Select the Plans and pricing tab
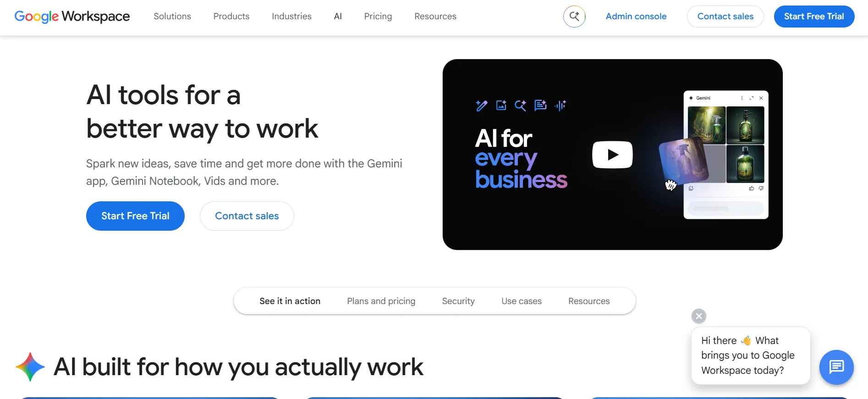 (381, 301)
